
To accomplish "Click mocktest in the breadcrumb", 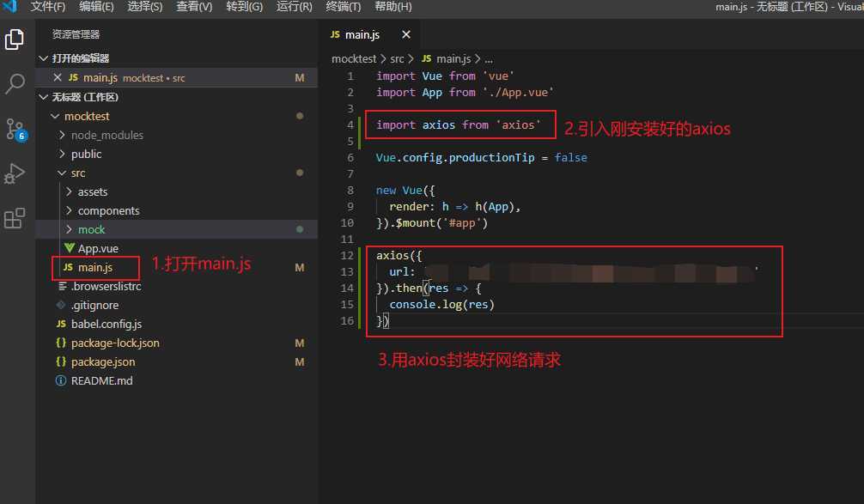I will click(x=354, y=58).
